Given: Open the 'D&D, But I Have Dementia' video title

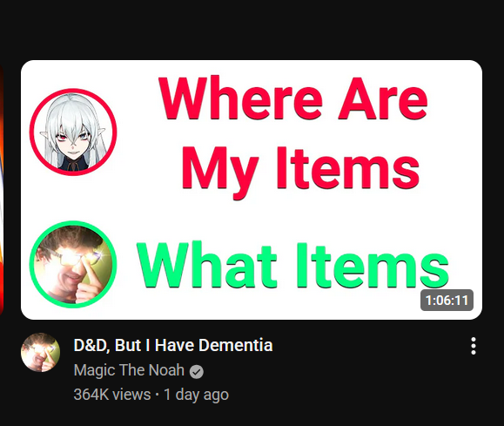Looking at the screenshot, I should [173, 346].
